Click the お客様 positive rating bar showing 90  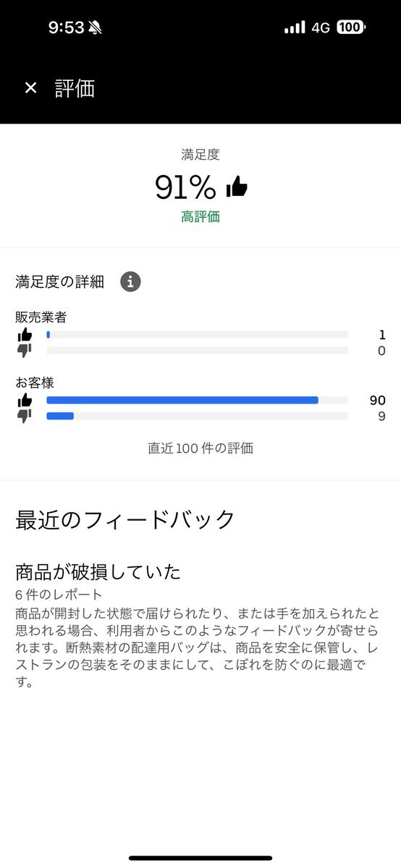tap(197, 400)
